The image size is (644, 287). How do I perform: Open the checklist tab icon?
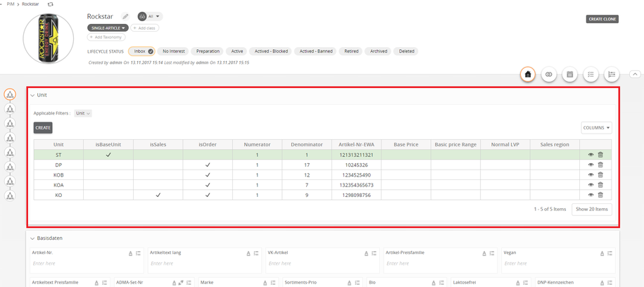591,75
